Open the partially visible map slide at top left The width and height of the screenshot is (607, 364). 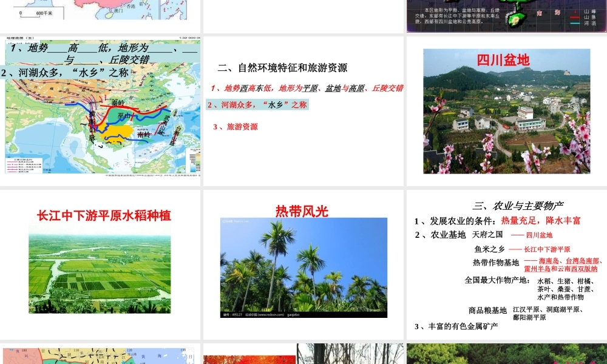tap(100, 16)
